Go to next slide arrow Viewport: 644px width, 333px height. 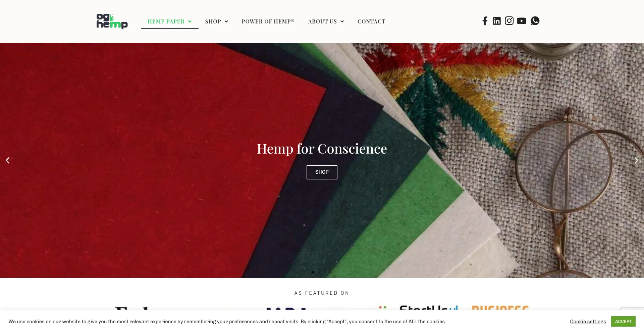pyautogui.click(x=636, y=160)
